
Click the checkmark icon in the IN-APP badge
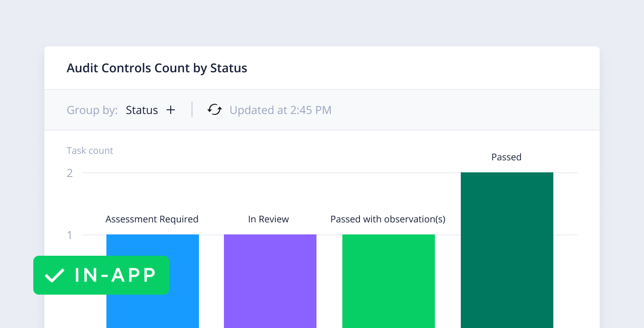[55, 275]
